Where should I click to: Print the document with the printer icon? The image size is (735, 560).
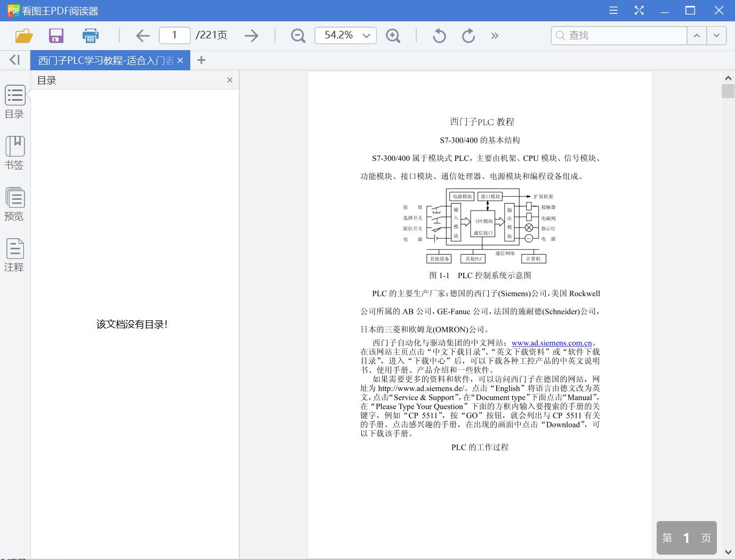point(91,36)
